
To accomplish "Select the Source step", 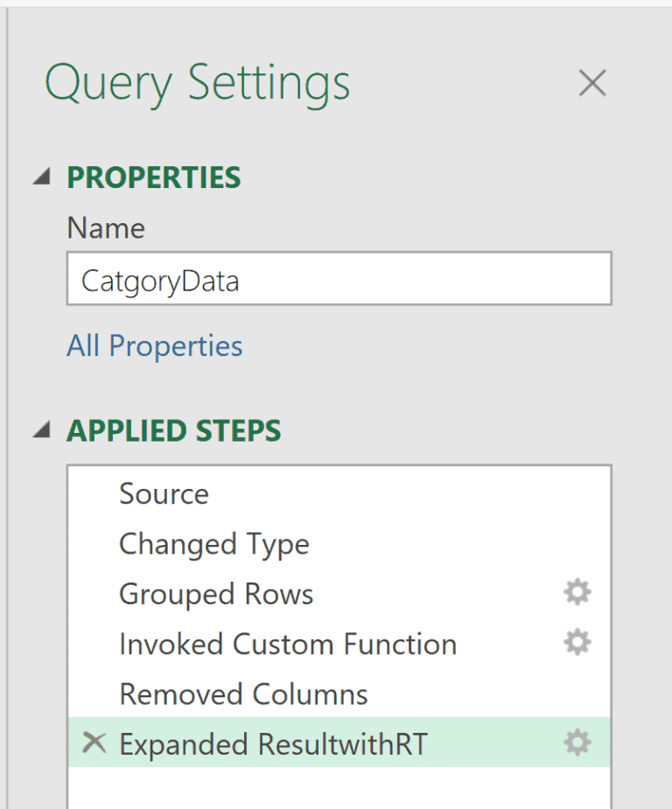I will [164, 493].
